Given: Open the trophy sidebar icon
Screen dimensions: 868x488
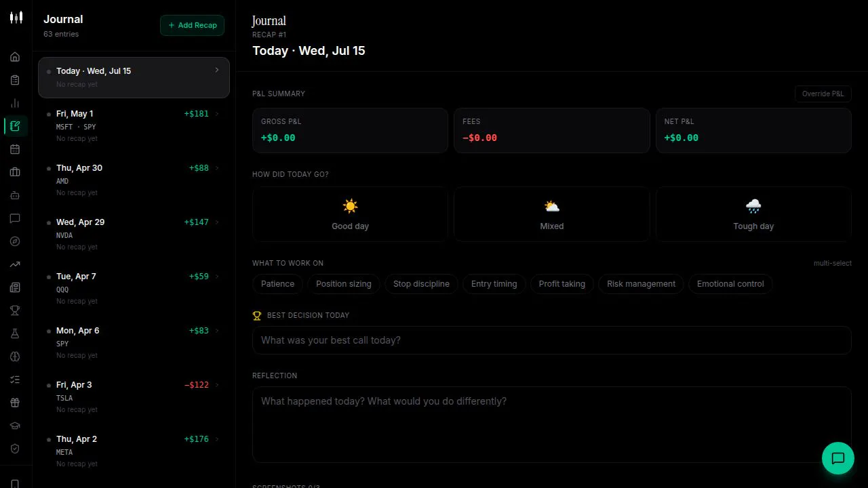Looking at the screenshot, I should click(x=15, y=310).
